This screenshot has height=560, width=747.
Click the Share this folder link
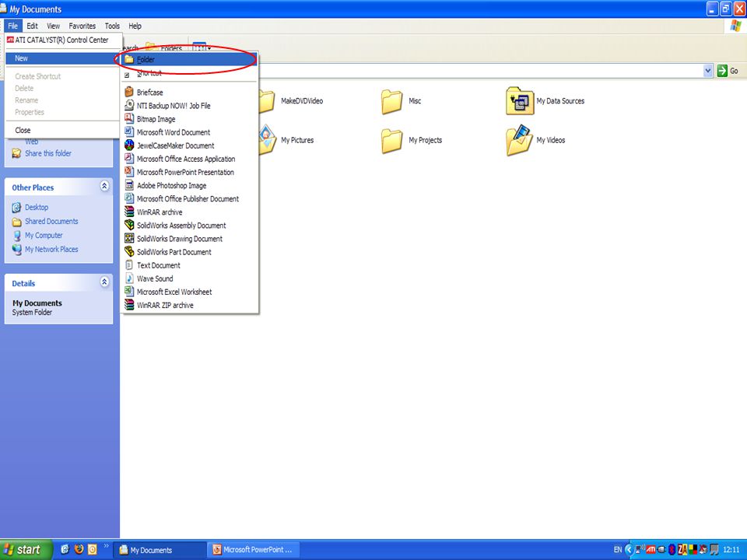pyautogui.click(x=48, y=153)
